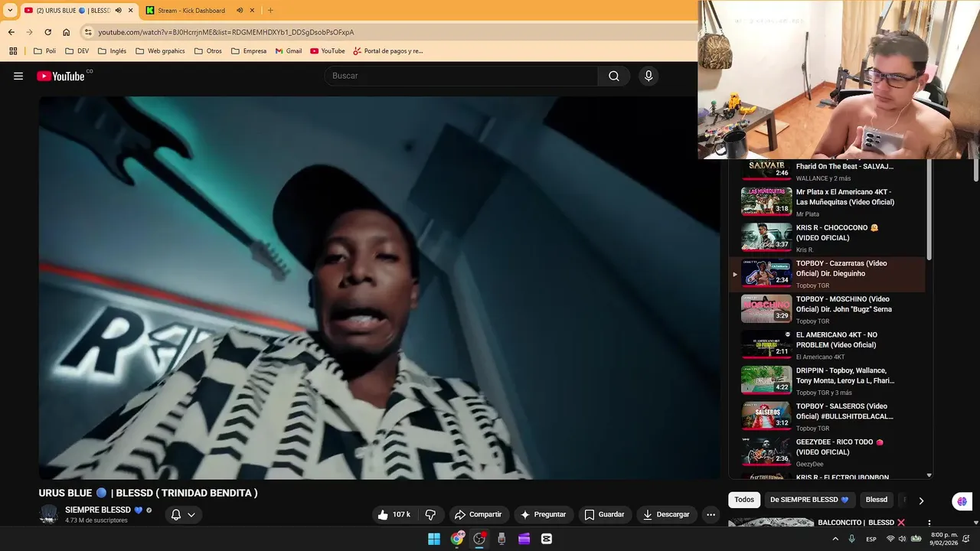Open SIEMPRE BLESSD channel avatar
Image resolution: width=980 pixels, height=551 pixels.
(x=48, y=514)
